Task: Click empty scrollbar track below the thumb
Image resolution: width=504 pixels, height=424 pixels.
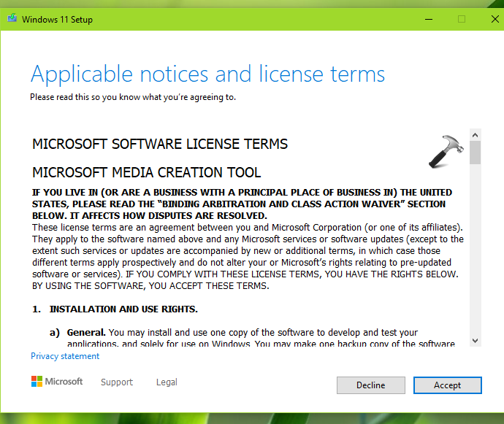Action: point(475,255)
